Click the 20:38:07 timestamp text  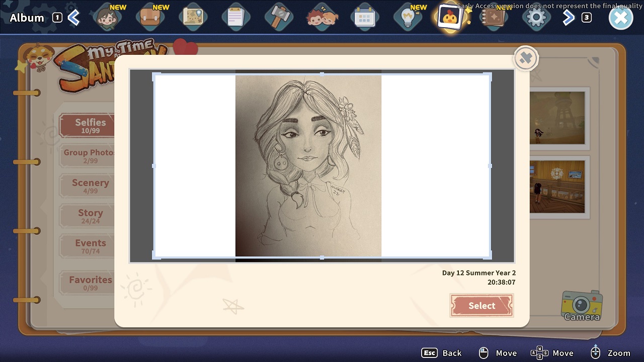point(501,283)
